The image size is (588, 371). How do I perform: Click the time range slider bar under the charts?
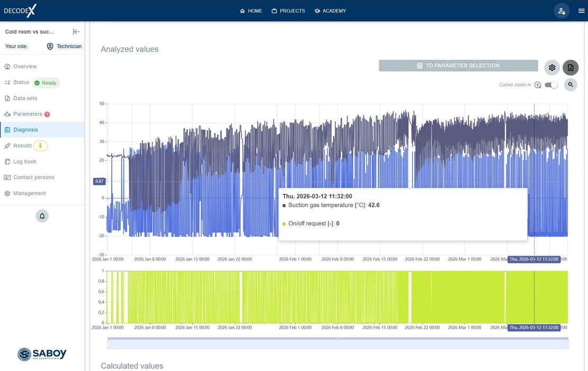point(338,343)
